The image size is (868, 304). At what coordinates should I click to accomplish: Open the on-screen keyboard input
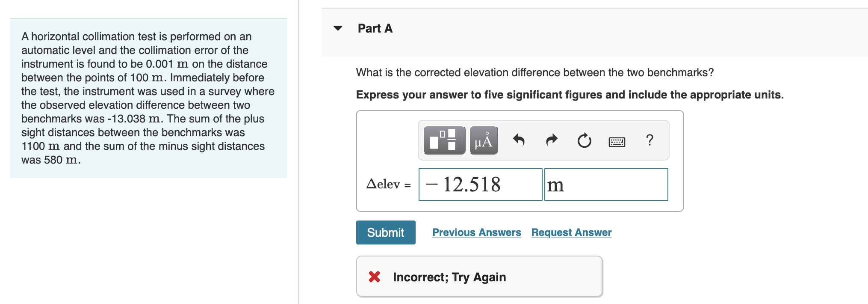(616, 141)
